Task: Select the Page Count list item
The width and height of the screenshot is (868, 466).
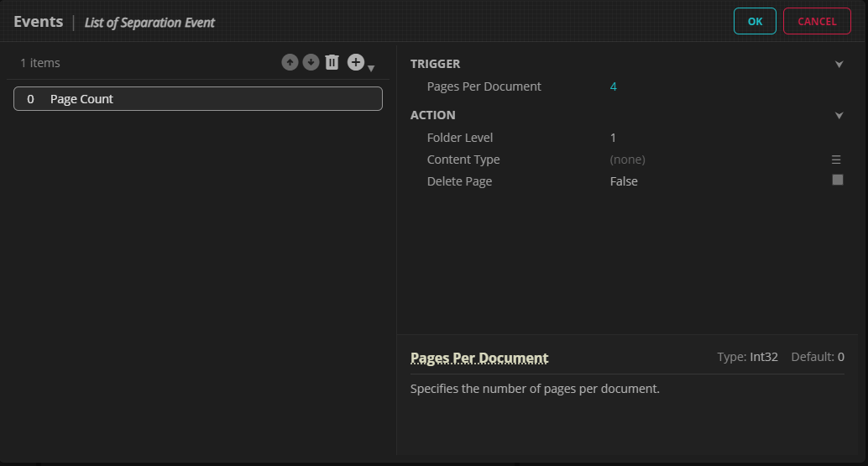Action: tap(198, 99)
